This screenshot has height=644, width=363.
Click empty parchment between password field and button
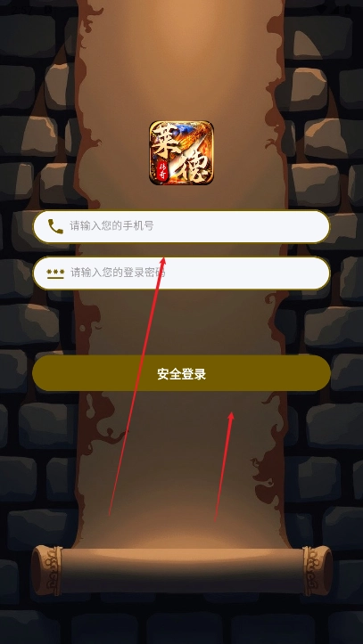[x=181, y=322]
